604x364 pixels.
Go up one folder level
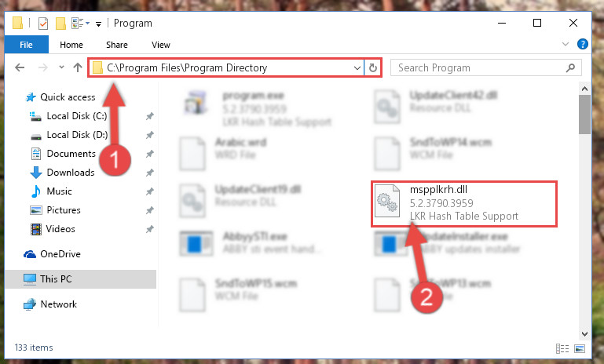(x=78, y=67)
